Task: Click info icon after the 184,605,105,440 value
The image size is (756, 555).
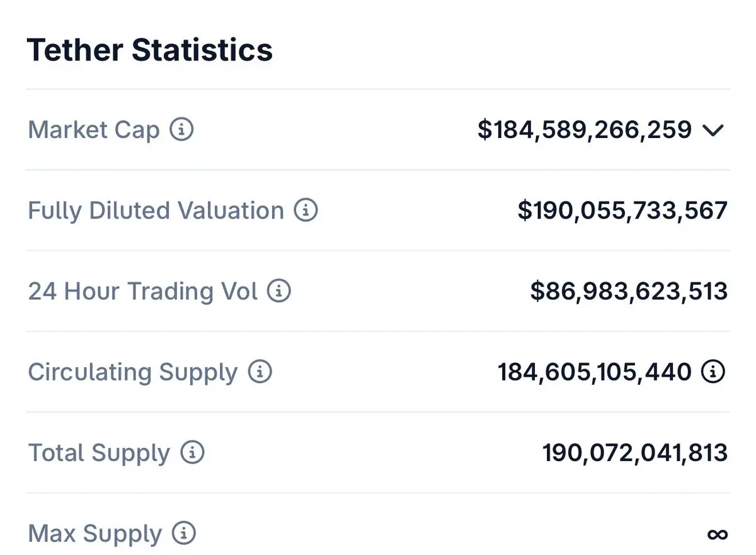Action: click(x=713, y=372)
